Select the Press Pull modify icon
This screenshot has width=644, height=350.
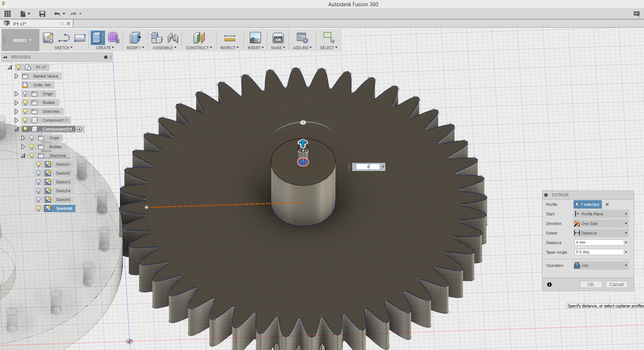[x=135, y=38]
